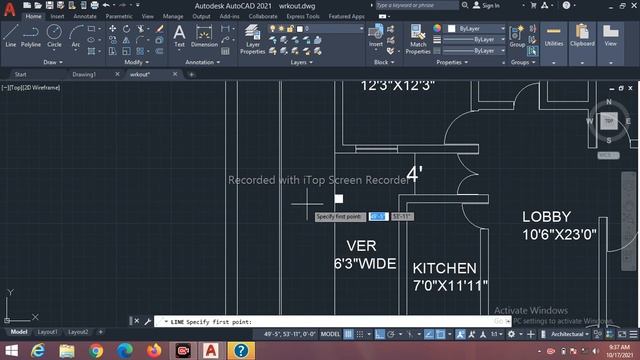640x360 pixels.
Task: Open the Annotate ribbon tab
Action: click(x=85, y=16)
